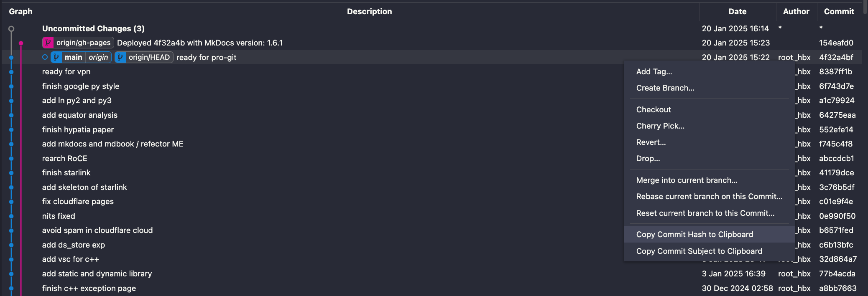Click the magenta gh-pages commit dot
The width and height of the screenshot is (868, 296).
click(21, 43)
